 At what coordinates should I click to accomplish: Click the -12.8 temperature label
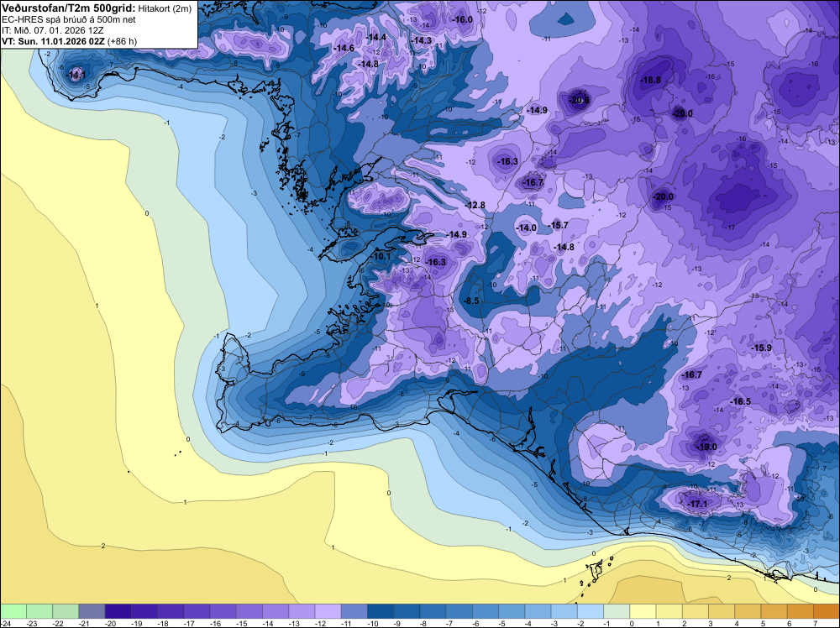coord(475,205)
